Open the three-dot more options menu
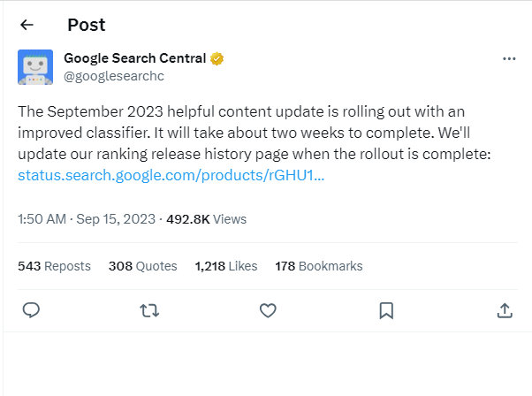Viewport: 532px width, 396px height. tap(508, 58)
